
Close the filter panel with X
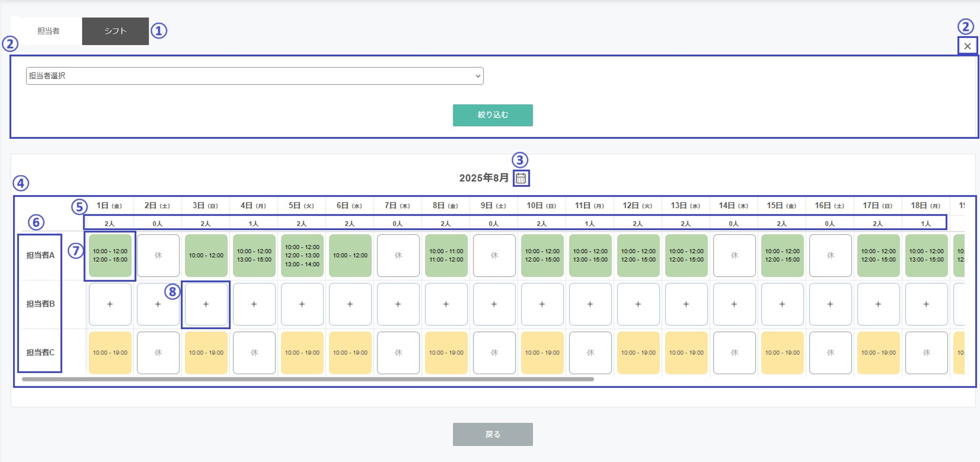(x=968, y=46)
